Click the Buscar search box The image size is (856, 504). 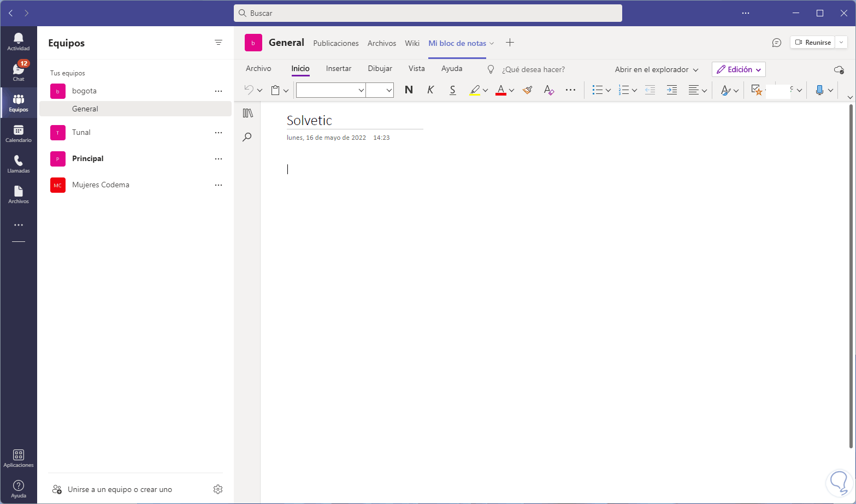pyautogui.click(x=428, y=13)
